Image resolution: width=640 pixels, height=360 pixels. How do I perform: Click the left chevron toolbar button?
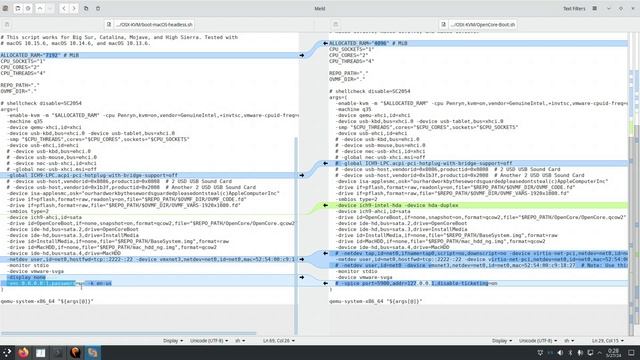pos(64,8)
